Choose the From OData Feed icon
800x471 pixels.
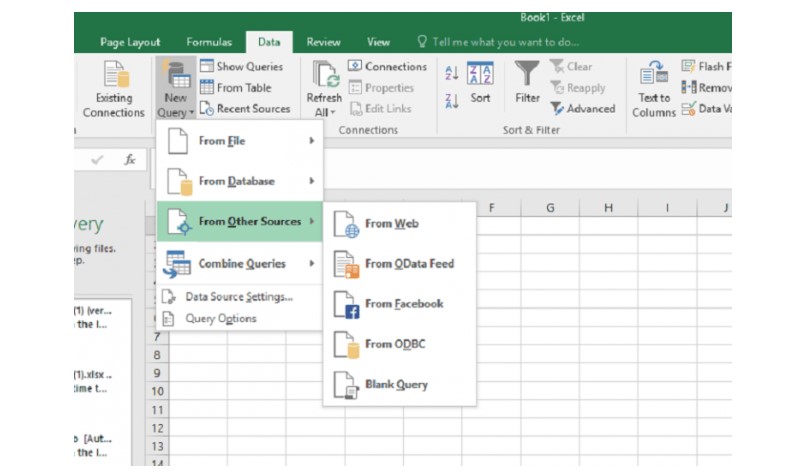[x=346, y=264]
